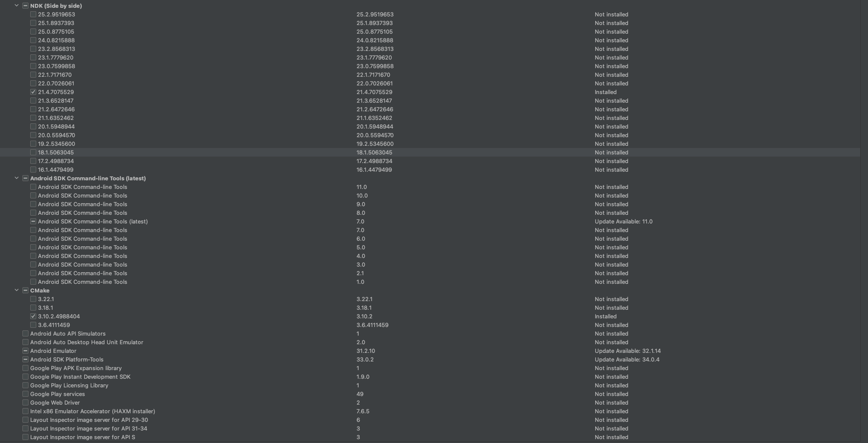Collapse the NDK (Side by side) group
This screenshot has height=443, width=868.
click(x=17, y=6)
